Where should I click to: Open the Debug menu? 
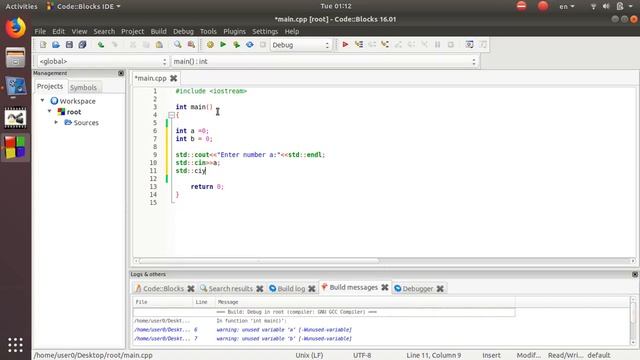click(183, 31)
